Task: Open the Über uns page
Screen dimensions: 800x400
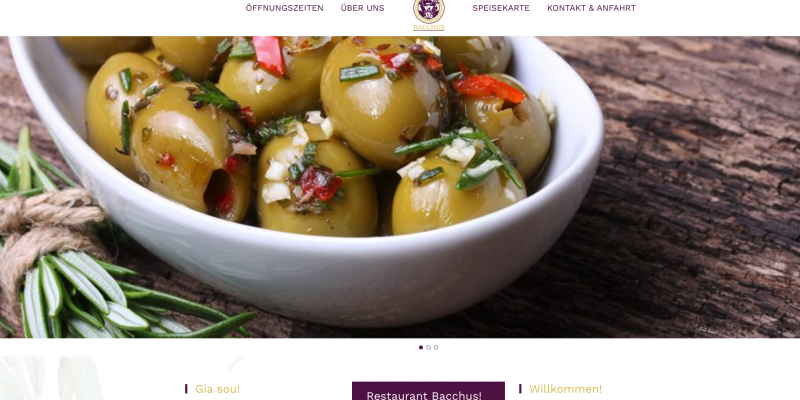Action: pyautogui.click(x=362, y=8)
